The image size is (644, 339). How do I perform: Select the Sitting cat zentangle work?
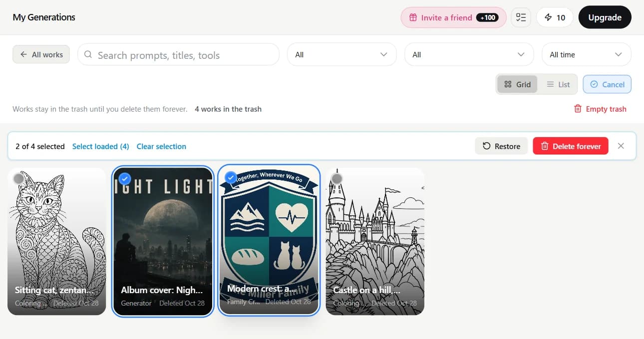click(19, 178)
